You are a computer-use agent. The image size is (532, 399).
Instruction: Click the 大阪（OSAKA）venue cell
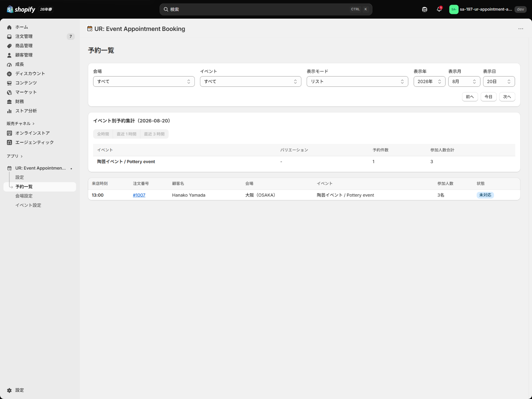click(260, 195)
